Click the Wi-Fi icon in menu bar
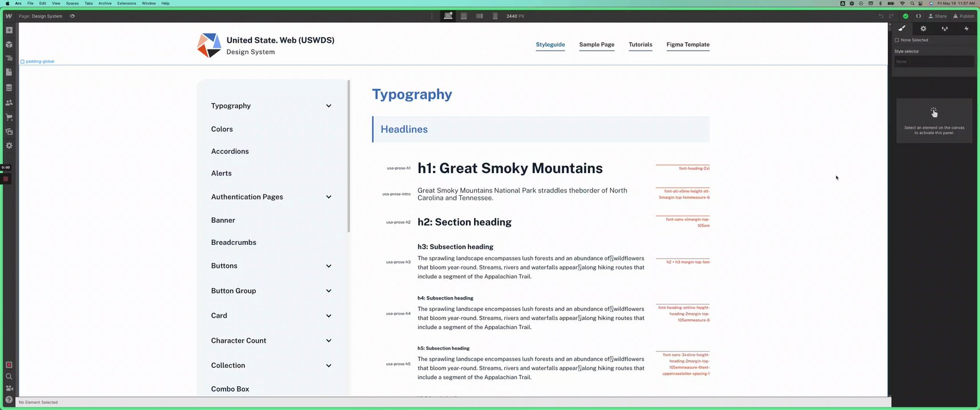 pyautogui.click(x=903, y=3)
